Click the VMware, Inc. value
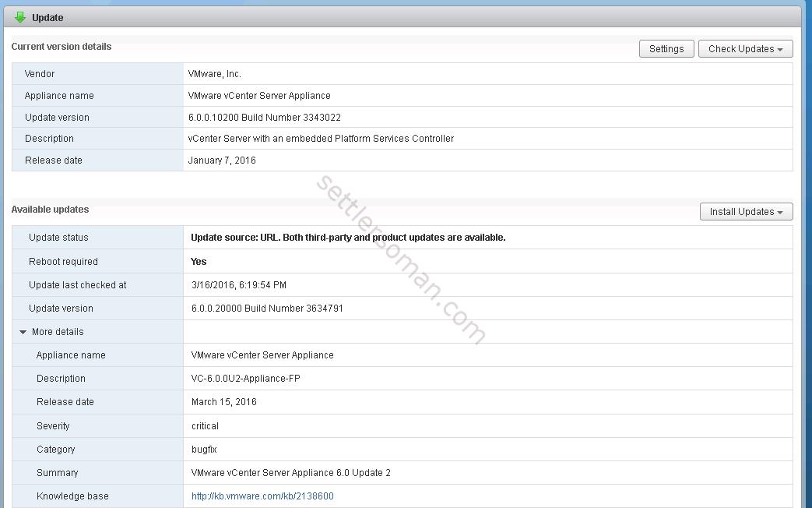Screen dimensions: 812x508 click(x=214, y=73)
